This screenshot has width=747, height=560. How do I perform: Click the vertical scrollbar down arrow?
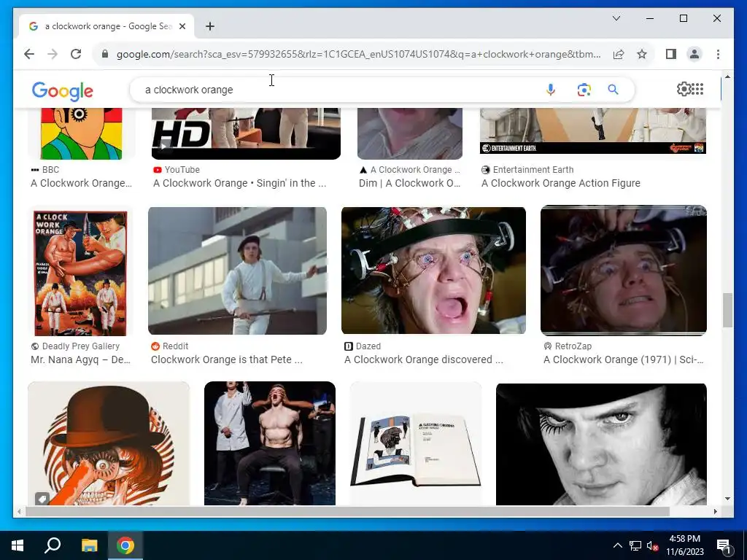tap(727, 499)
